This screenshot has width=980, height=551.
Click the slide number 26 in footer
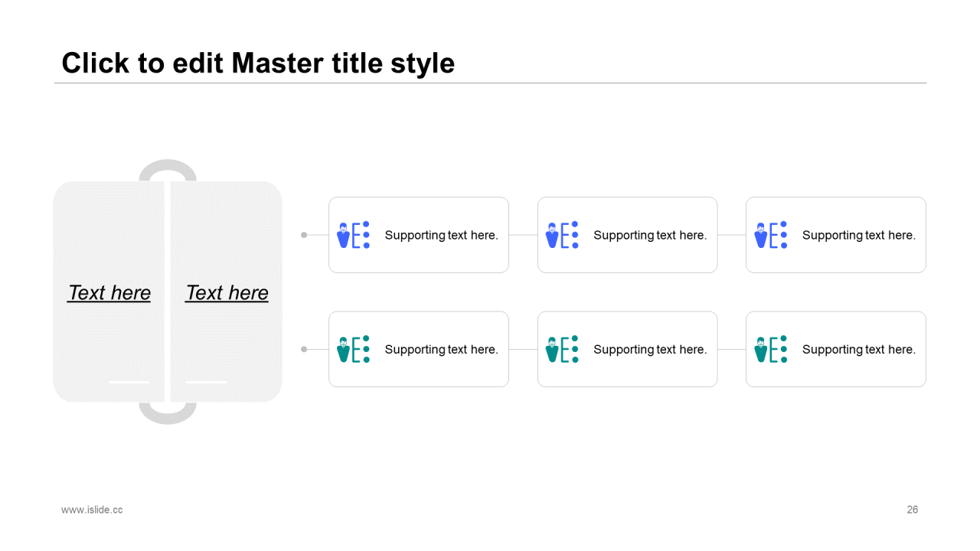click(913, 510)
